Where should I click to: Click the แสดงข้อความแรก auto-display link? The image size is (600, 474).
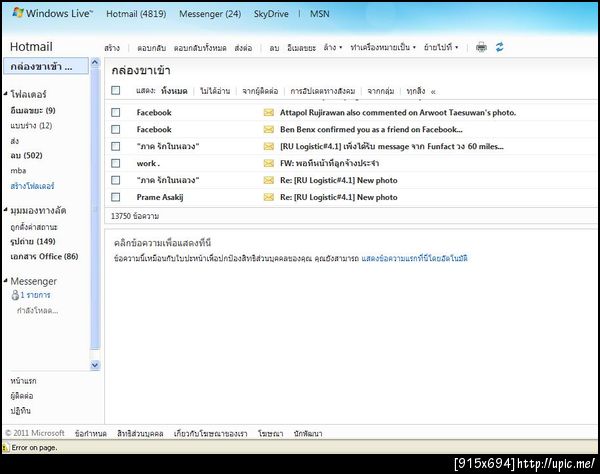click(414, 258)
